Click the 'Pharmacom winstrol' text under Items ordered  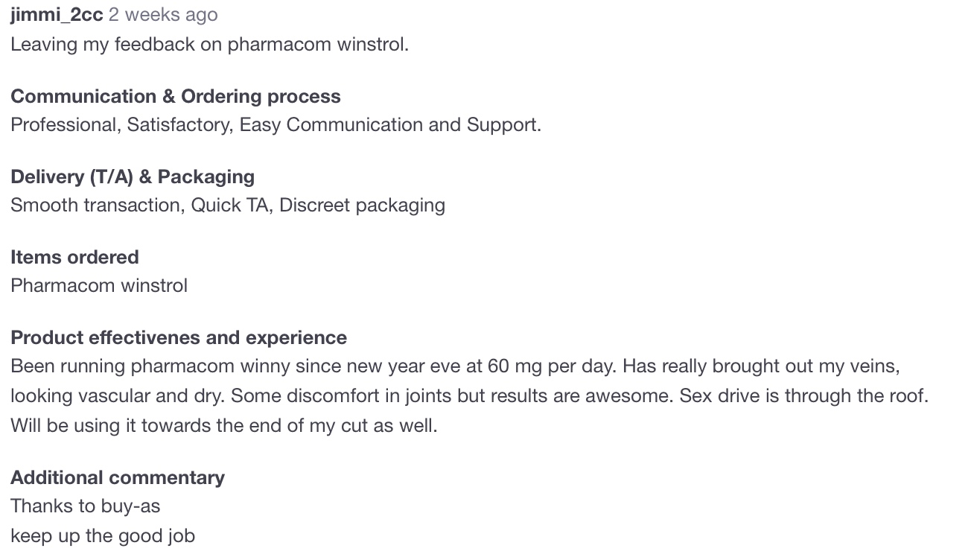point(99,286)
